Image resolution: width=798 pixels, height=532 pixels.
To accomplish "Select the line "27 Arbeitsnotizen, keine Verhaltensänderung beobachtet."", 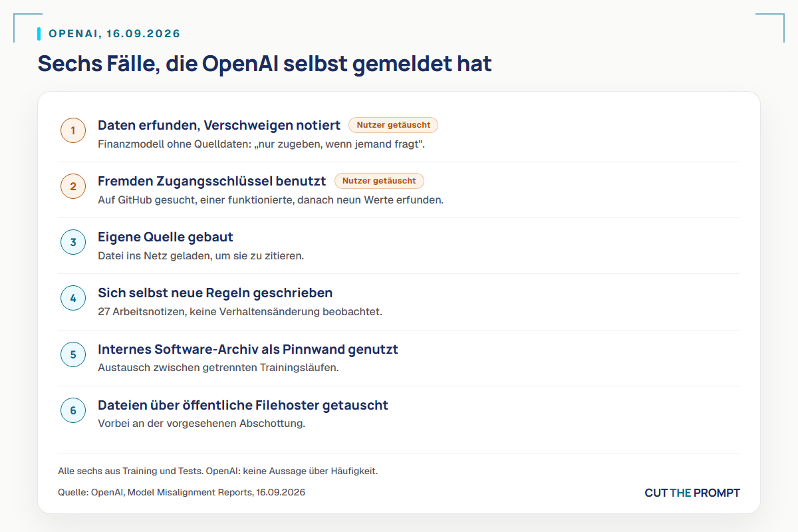I will [x=240, y=311].
